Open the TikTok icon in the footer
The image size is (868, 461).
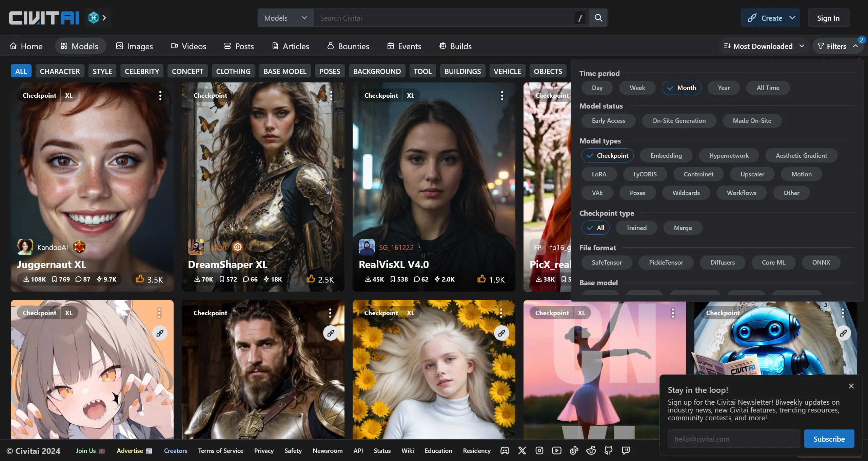tap(574, 450)
